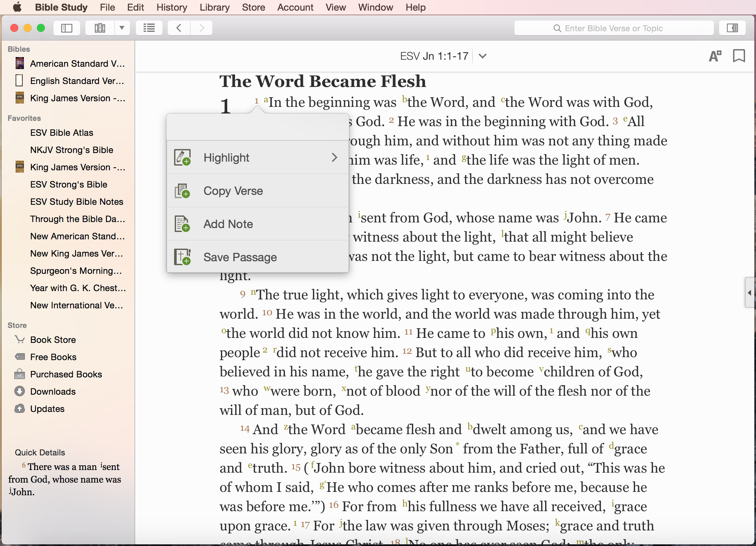Click the Save Passage option
The height and width of the screenshot is (546, 756).
(240, 257)
